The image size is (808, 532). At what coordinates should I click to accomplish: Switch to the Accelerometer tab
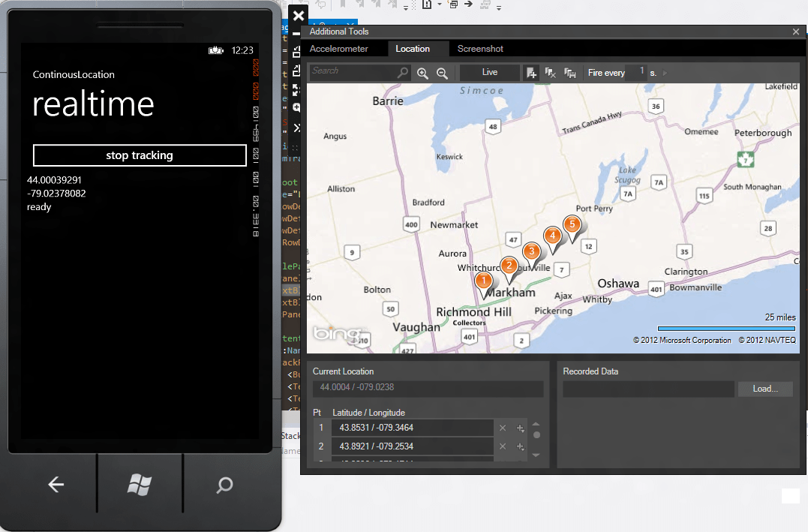tap(338, 49)
